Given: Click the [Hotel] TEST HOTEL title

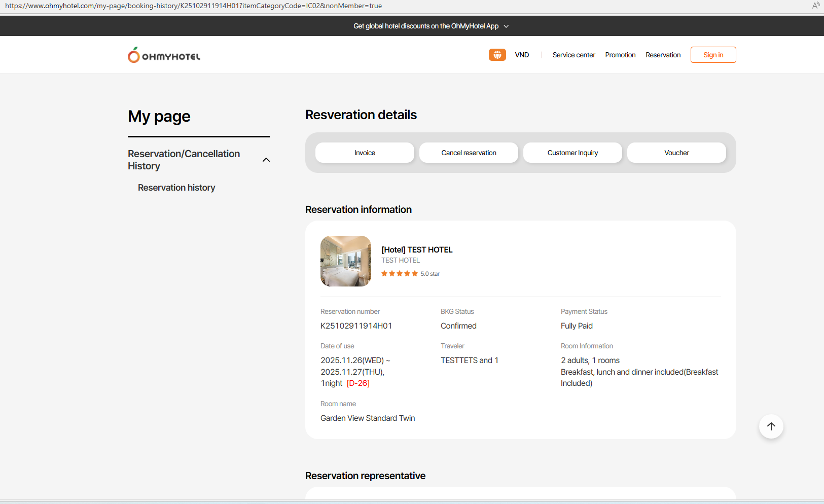Looking at the screenshot, I should [417, 249].
